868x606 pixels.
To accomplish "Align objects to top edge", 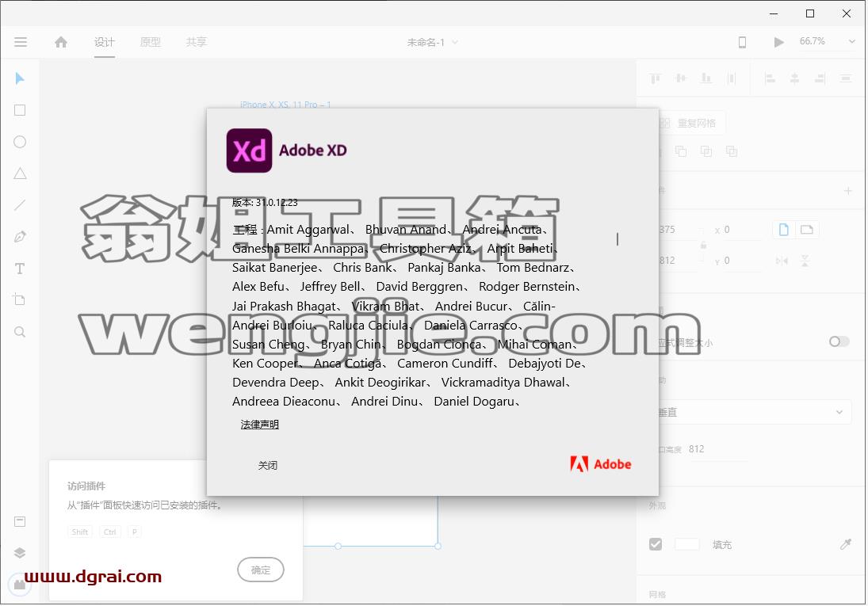I will tap(656, 78).
